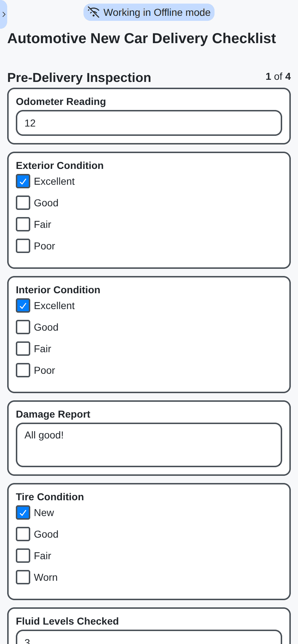
Task: Expand the left sidebar chevron
Action: pyautogui.click(x=4, y=15)
